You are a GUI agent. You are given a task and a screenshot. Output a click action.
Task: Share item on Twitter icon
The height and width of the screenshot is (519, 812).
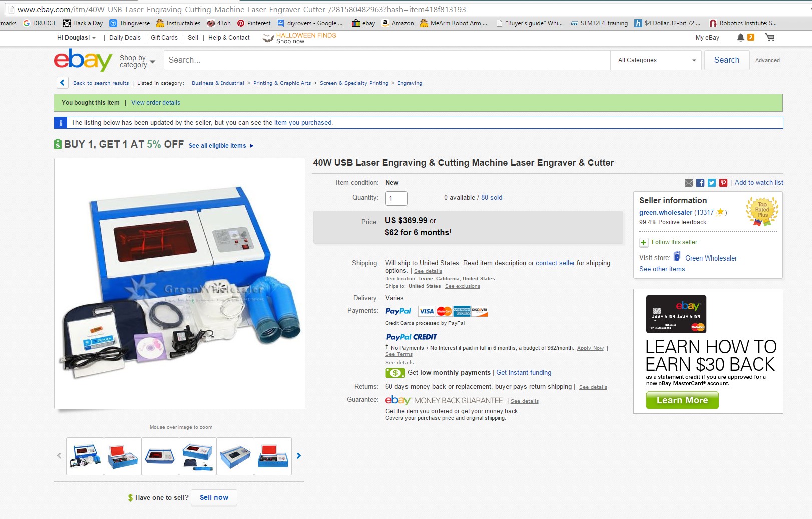click(x=712, y=183)
